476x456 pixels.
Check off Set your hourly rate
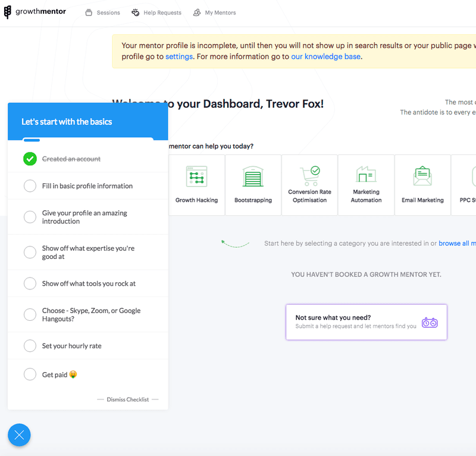click(x=30, y=345)
